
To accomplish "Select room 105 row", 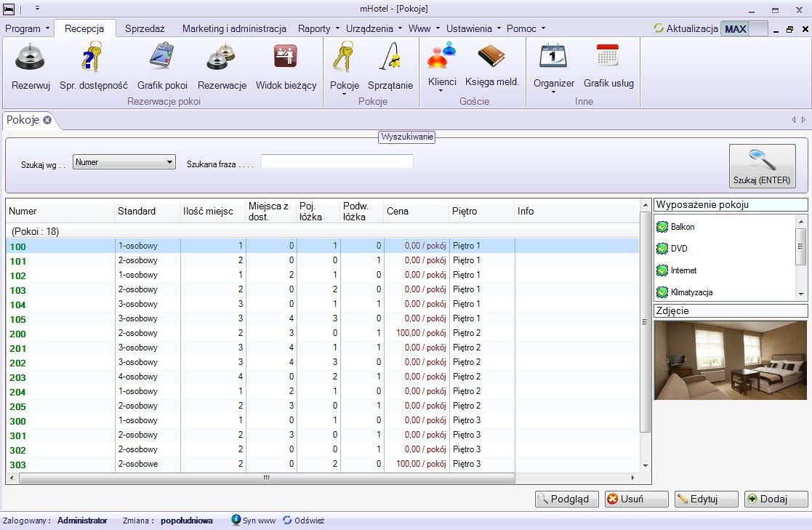I will (x=323, y=318).
